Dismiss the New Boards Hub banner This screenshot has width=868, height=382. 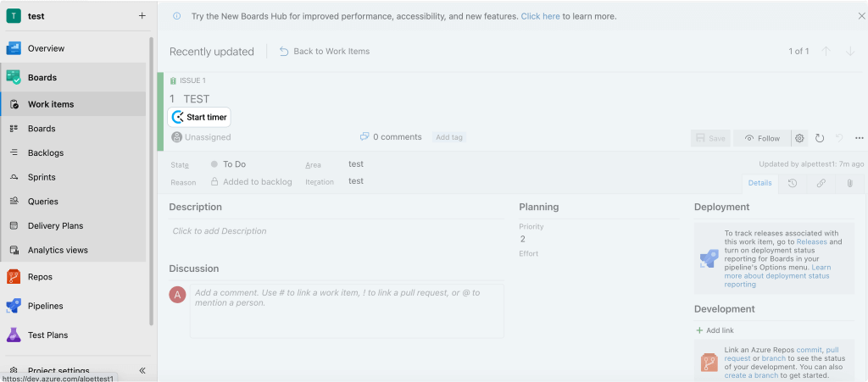click(x=861, y=16)
